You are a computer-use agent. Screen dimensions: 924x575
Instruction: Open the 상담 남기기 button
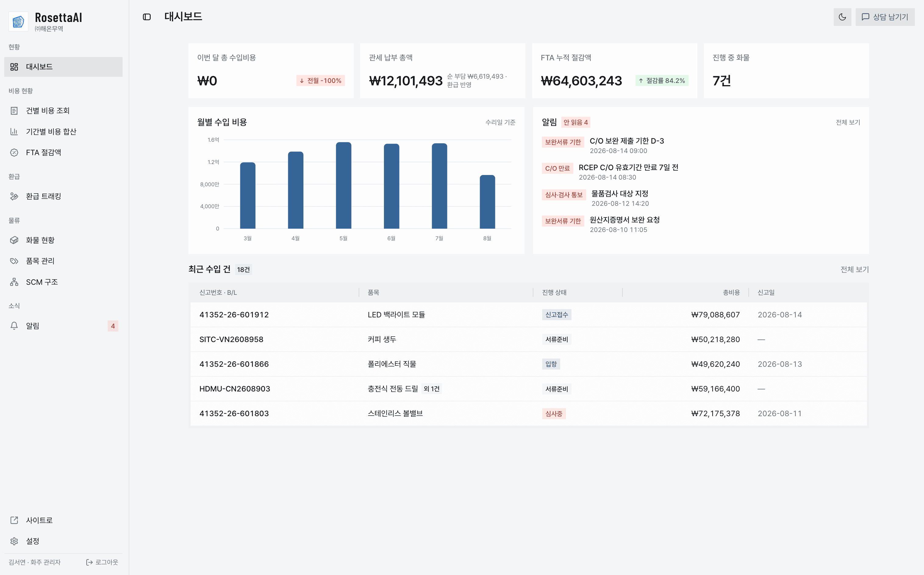(885, 17)
